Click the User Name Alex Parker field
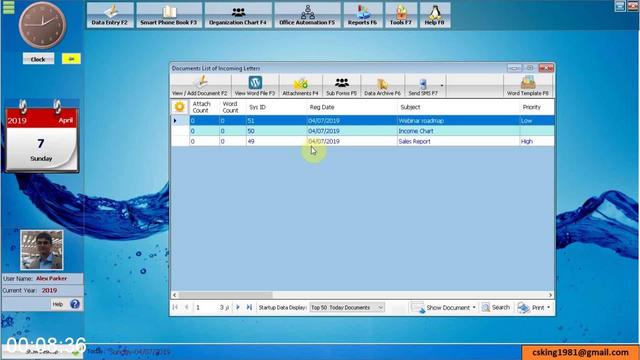 coord(42,278)
